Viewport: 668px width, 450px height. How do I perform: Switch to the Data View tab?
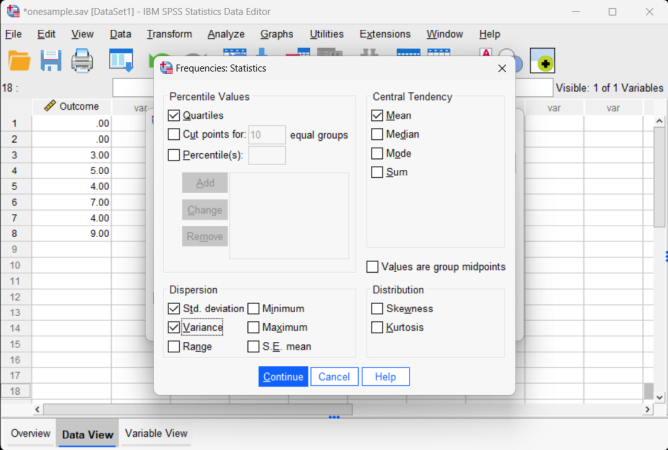click(x=88, y=434)
